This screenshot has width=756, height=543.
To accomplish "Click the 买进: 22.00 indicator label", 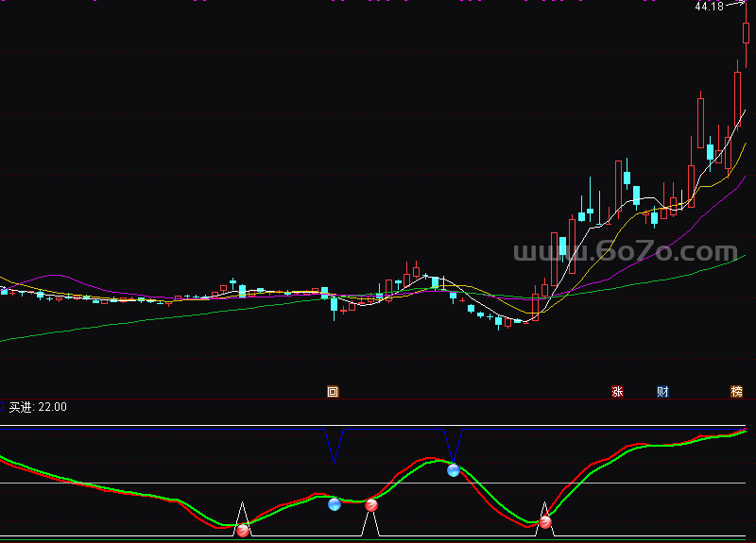I will [38, 407].
